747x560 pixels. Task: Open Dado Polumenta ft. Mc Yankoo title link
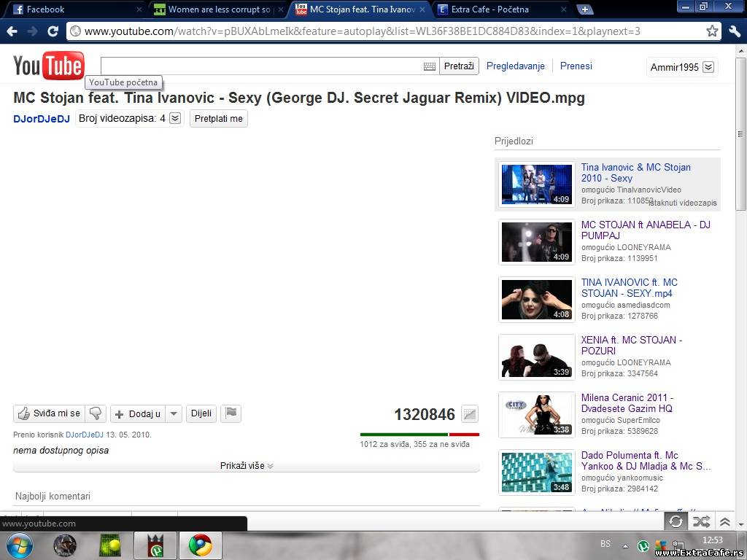click(646, 461)
